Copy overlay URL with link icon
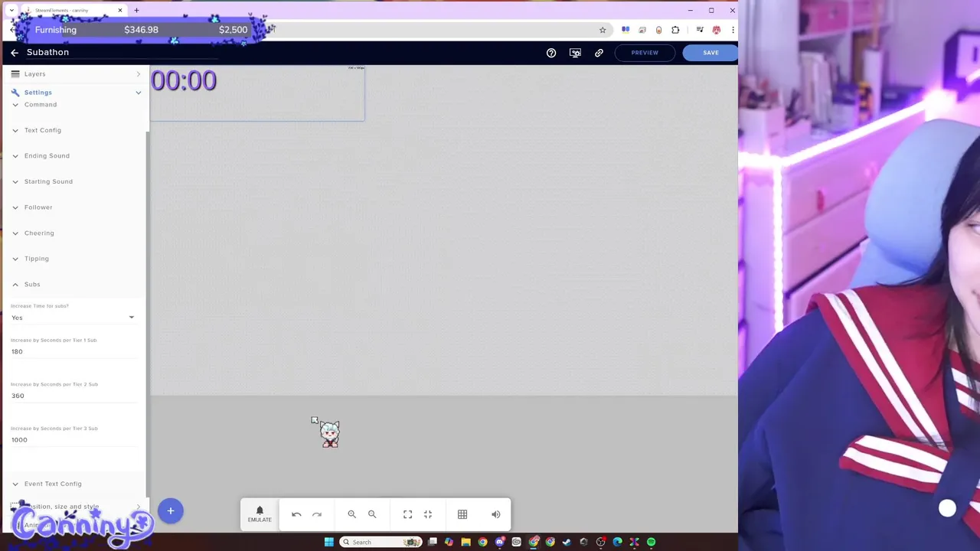The width and height of the screenshot is (980, 551). 599,53
